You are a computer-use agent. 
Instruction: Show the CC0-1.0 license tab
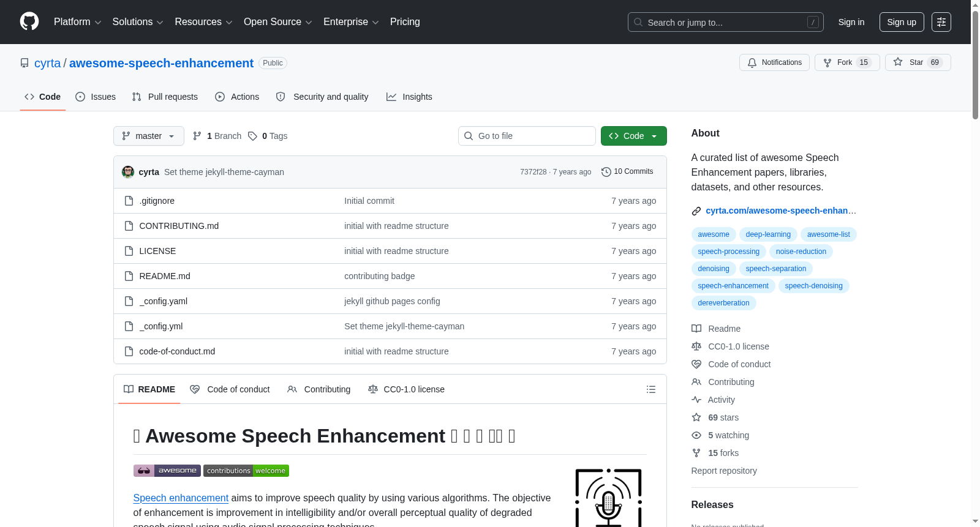coord(406,389)
